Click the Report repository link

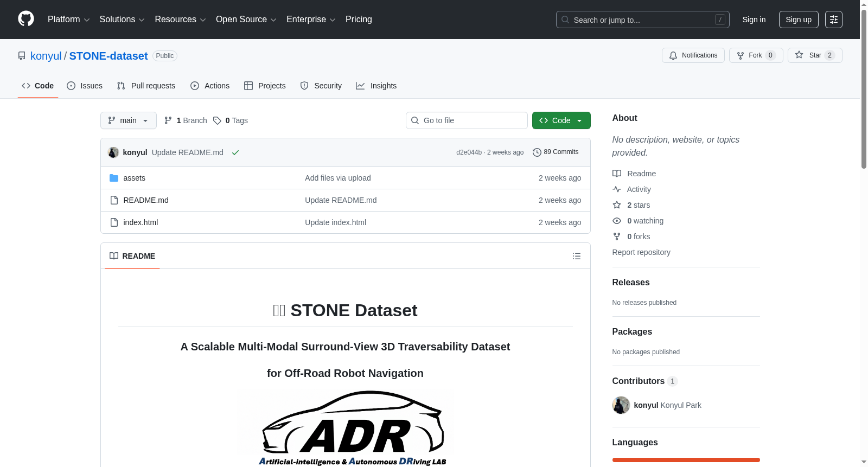coord(641,252)
